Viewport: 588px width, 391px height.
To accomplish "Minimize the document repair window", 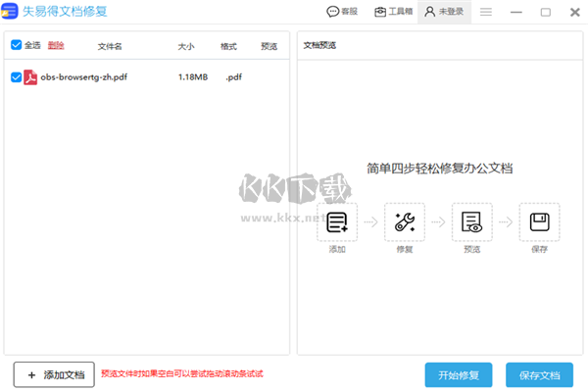I will [516, 13].
